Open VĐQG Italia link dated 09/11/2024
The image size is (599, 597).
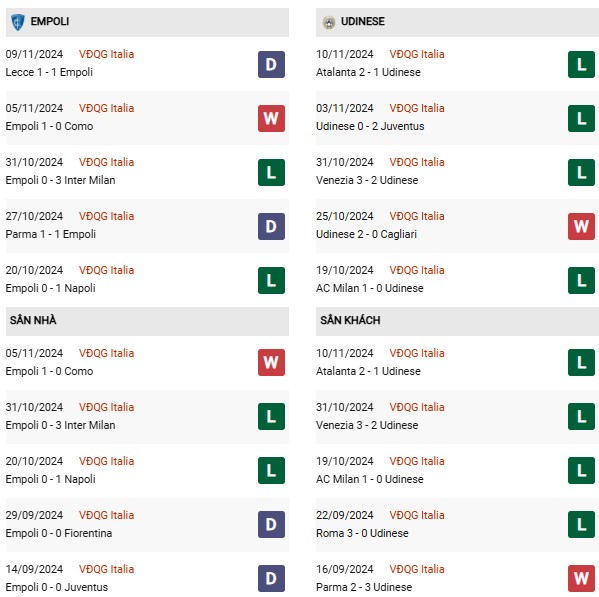click(107, 54)
